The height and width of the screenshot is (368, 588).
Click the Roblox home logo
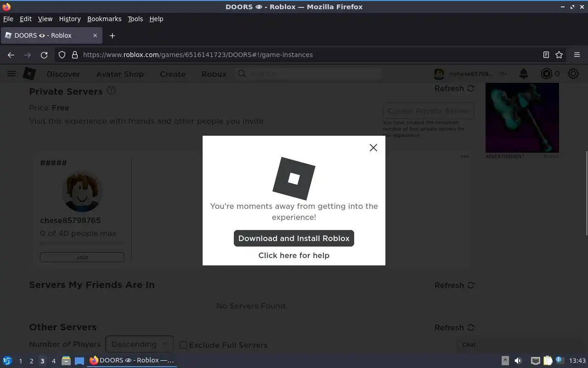point(29,74)
